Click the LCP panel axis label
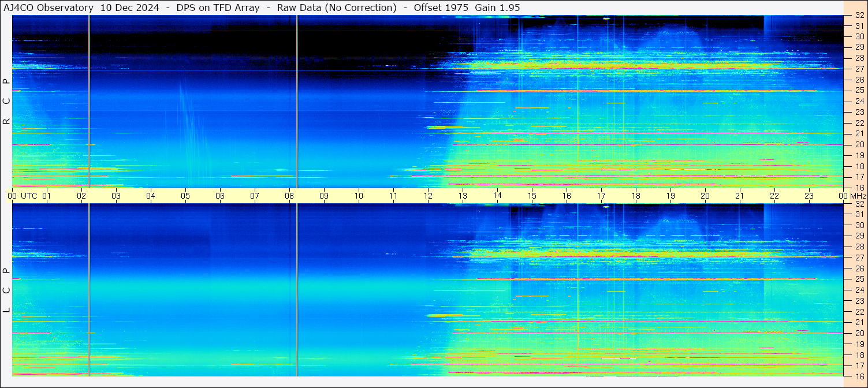This screenshot has width=868, height=388. (x=6, y=290)
